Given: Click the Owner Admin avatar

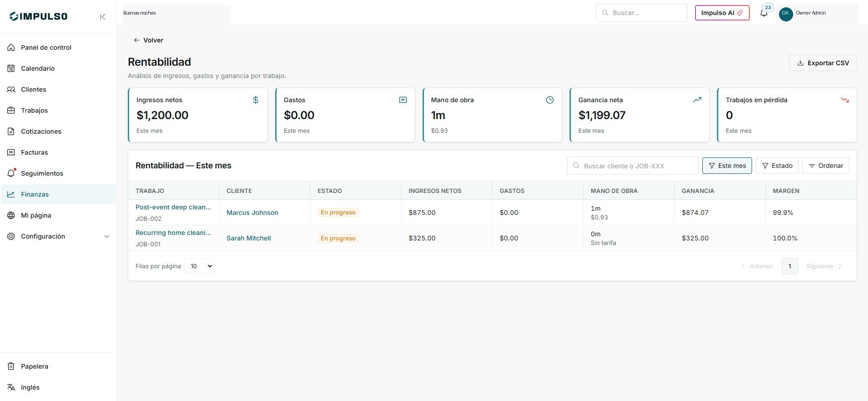Looking at the screenshot, I should point(785,13).
